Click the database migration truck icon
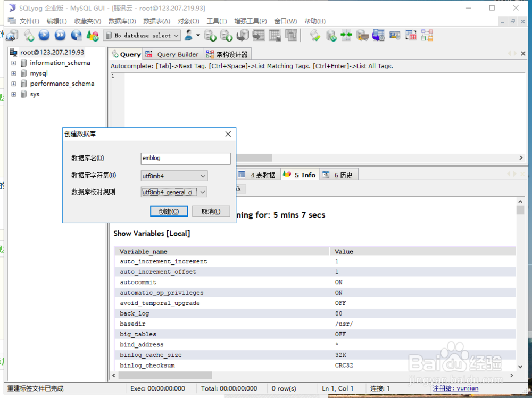Screen dimensions: 532x398 [362, 35]
